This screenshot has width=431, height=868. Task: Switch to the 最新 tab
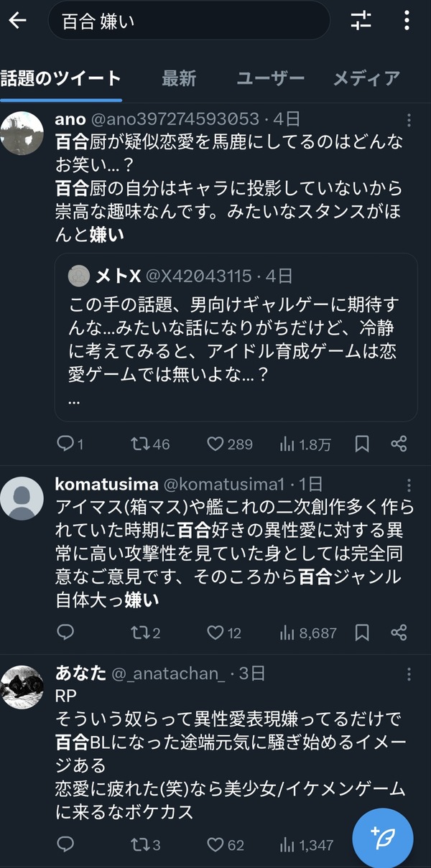tap(179, 78)
